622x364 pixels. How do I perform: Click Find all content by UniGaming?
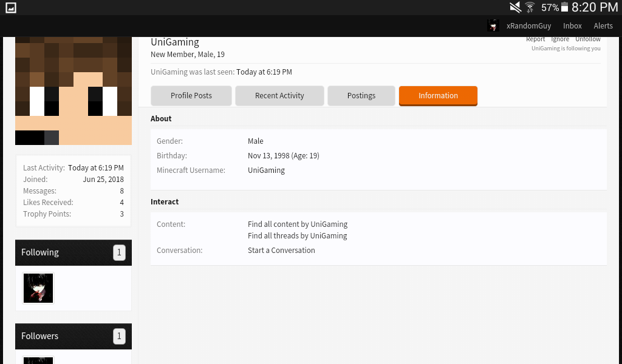298,224
